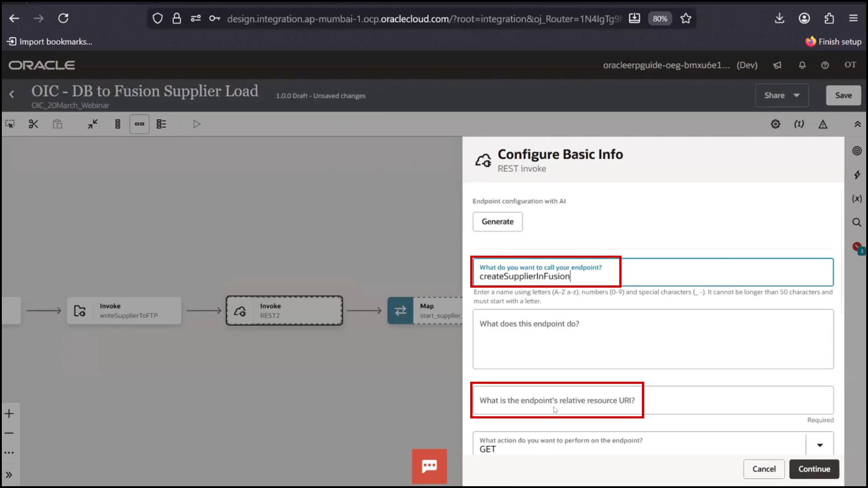Screen dimensions: 868x488
Task: Open OT user profile menu
Action: (x=850, y=65)
